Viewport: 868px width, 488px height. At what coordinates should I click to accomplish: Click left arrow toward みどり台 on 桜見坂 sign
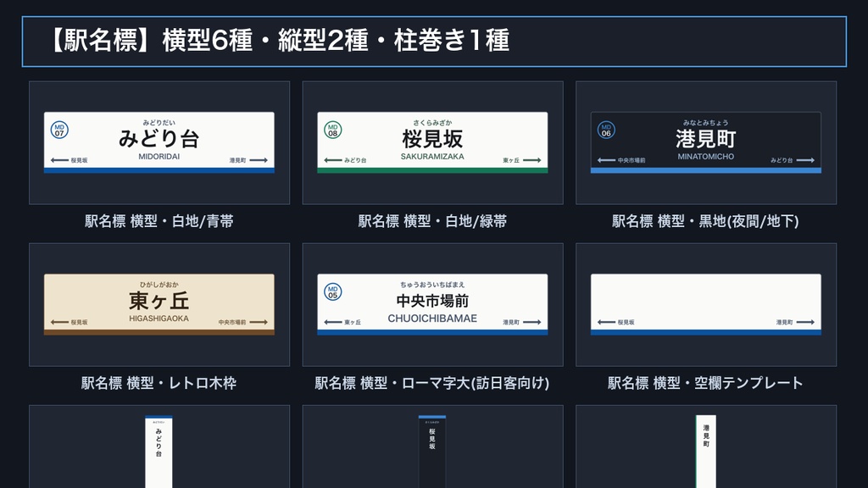[332, 160]
